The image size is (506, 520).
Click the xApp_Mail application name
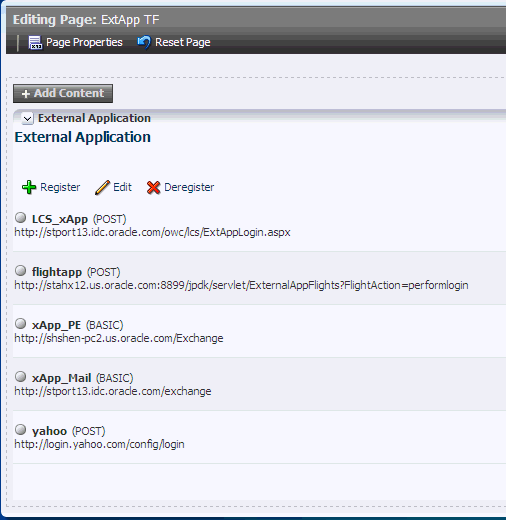(62, 378)
